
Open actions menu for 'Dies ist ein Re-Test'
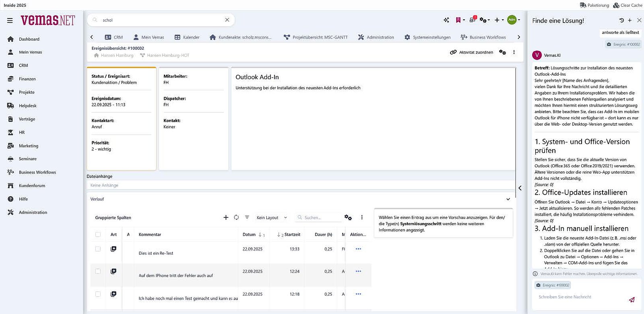358,249
